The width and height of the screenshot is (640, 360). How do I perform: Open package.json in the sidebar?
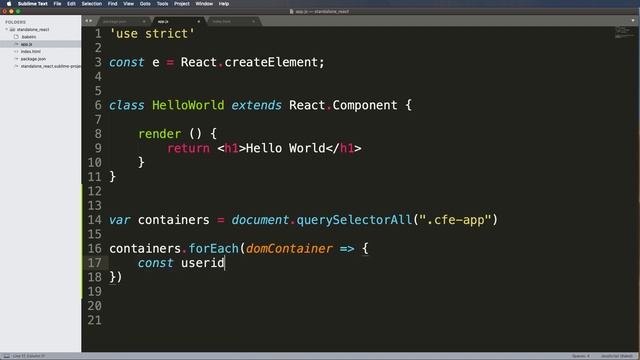[x=33, y=59]
